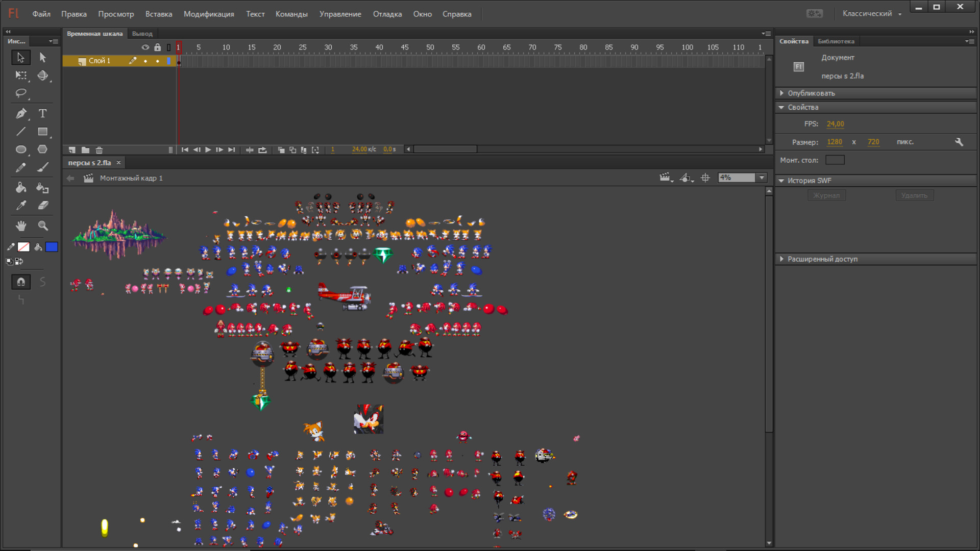This screenshot has width=980, height=551.
Task: Click the document settings wrench icon
Action: pos(959,142)
